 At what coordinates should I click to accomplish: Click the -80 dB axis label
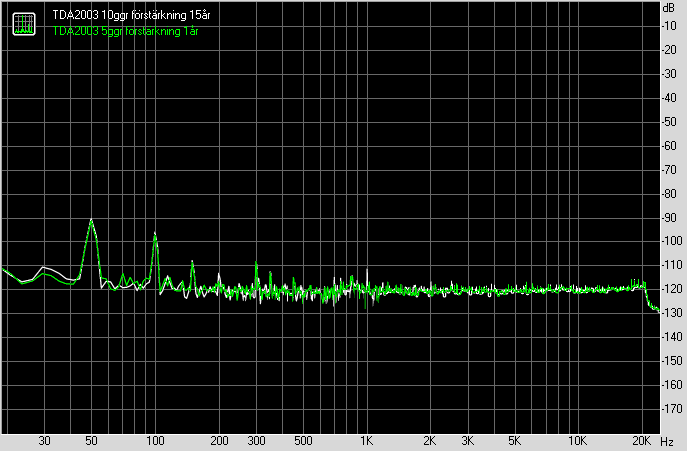click(669, 193)
